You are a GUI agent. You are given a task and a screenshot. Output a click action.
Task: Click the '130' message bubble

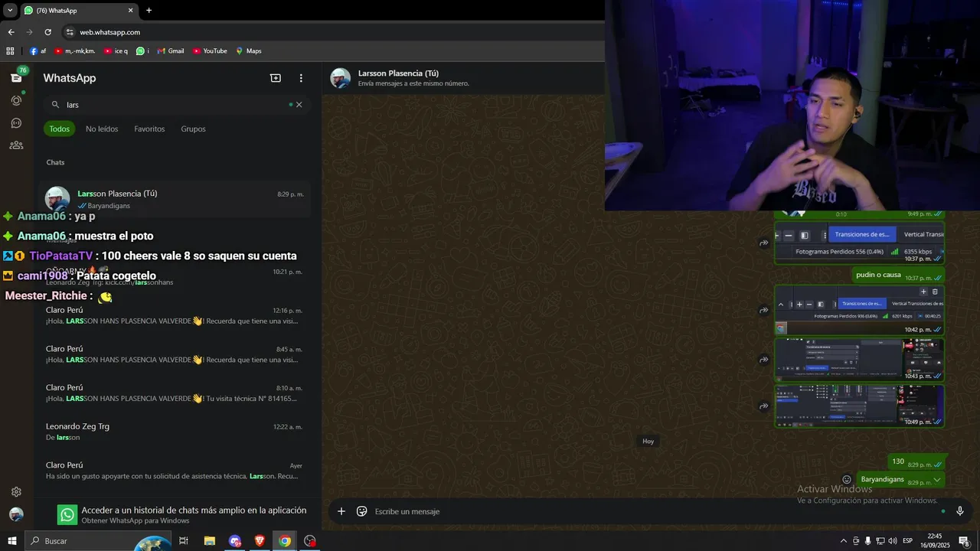[916, 462]
